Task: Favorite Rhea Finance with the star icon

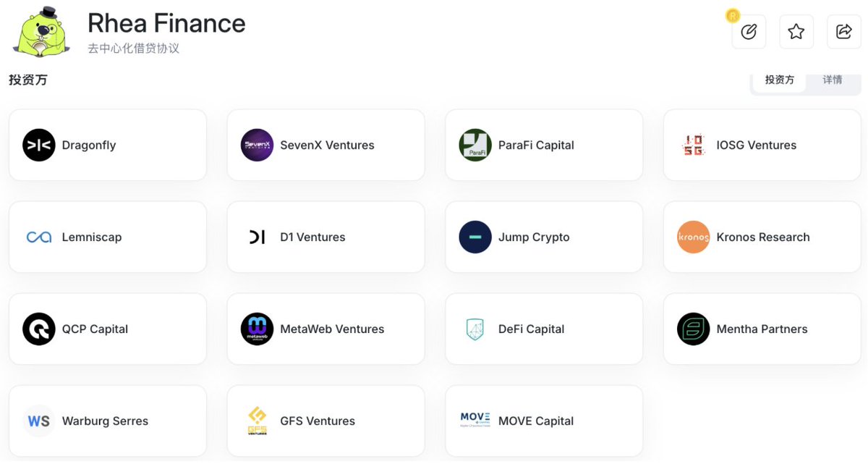Action: (796, 32)
